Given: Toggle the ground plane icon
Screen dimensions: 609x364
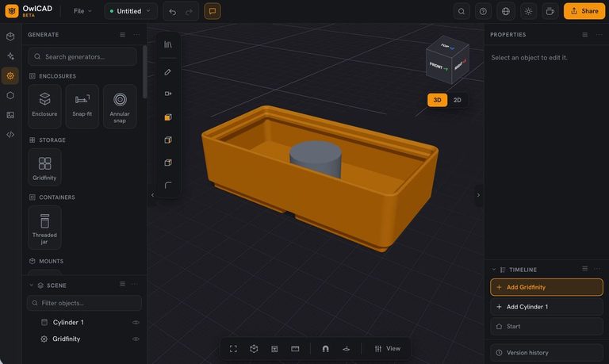Looking at the screenshot, I should pos(346,349).
